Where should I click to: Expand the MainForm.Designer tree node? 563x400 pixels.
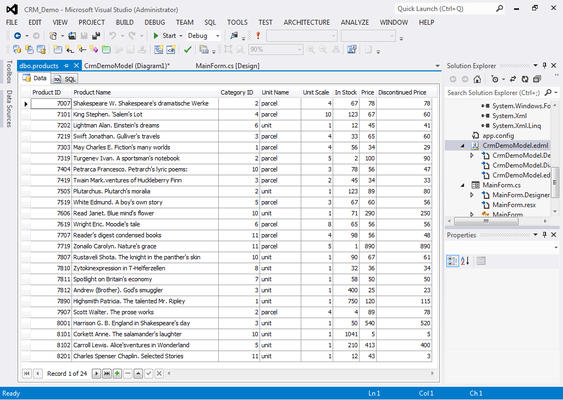tap(472, 195)
